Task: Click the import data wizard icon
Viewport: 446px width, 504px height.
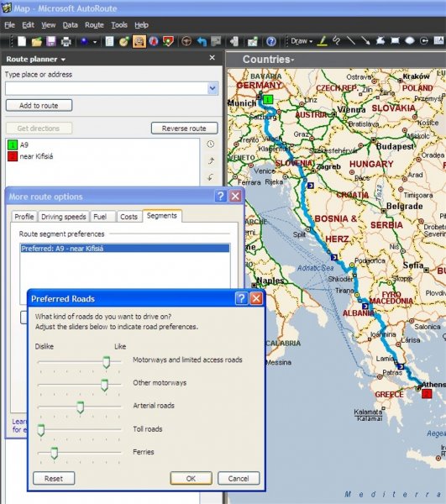Action: [234, 41]
